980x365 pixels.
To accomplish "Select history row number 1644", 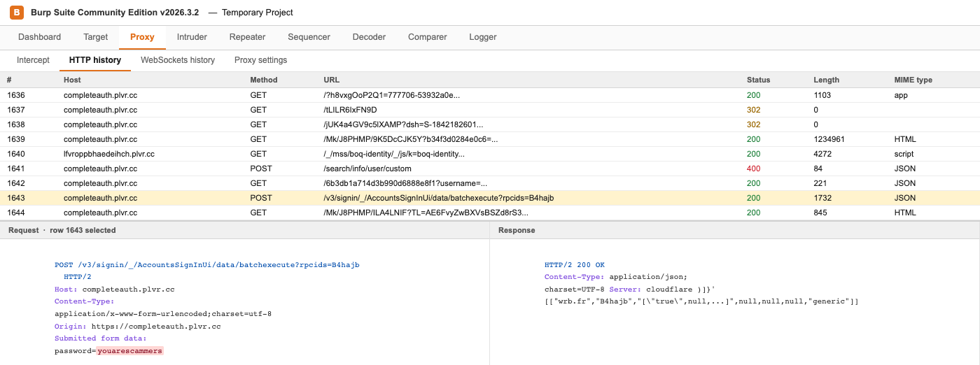I will pos(490,213).
